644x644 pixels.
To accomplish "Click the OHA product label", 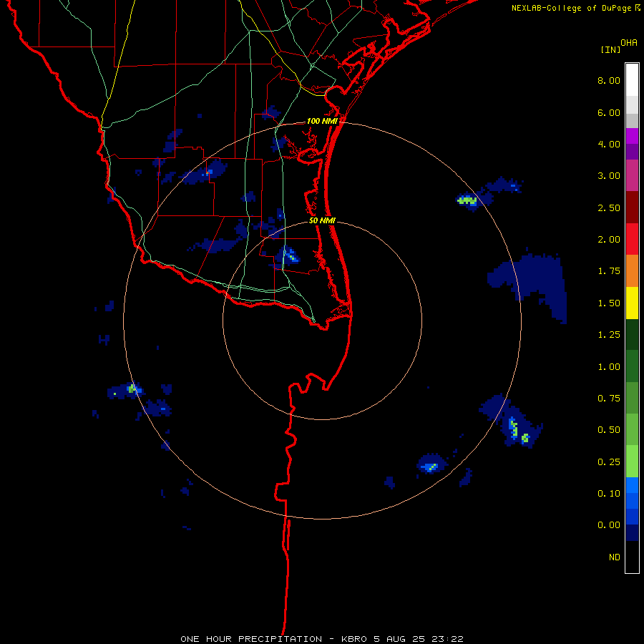I will (x=629, y=43).
